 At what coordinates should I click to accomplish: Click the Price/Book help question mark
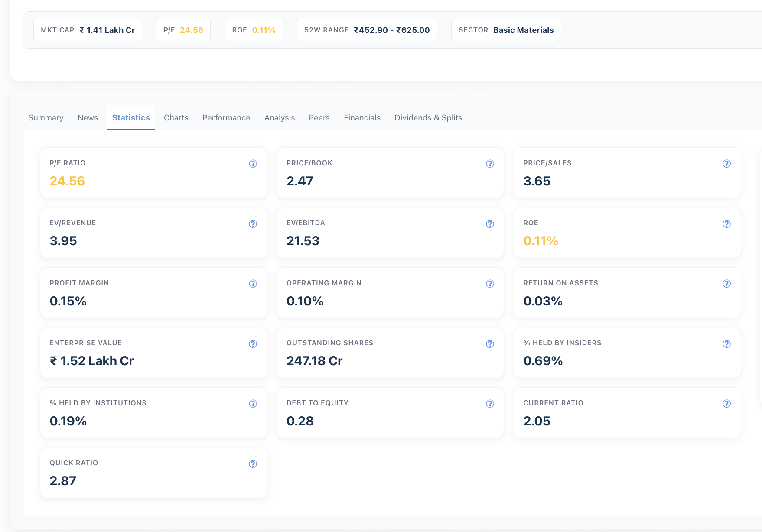(x=490, y=164)
